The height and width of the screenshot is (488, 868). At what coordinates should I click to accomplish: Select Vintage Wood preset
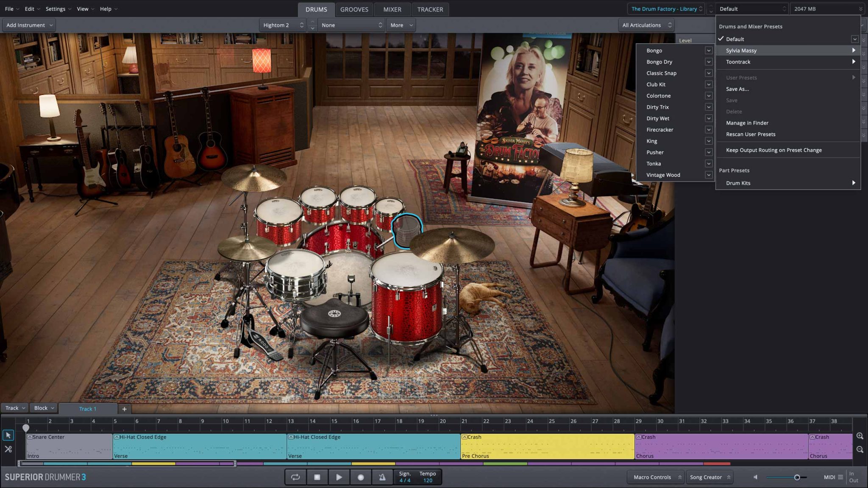pos(663,175)
